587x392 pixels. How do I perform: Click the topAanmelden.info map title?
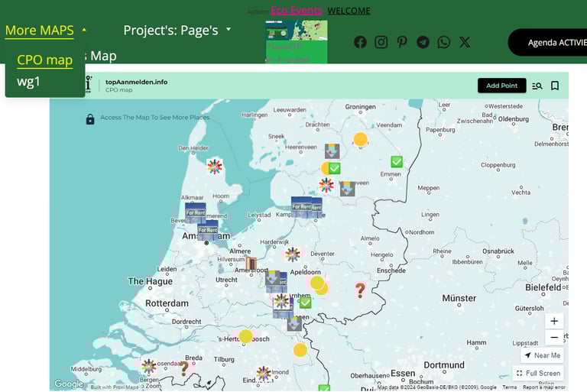point(136,82)
